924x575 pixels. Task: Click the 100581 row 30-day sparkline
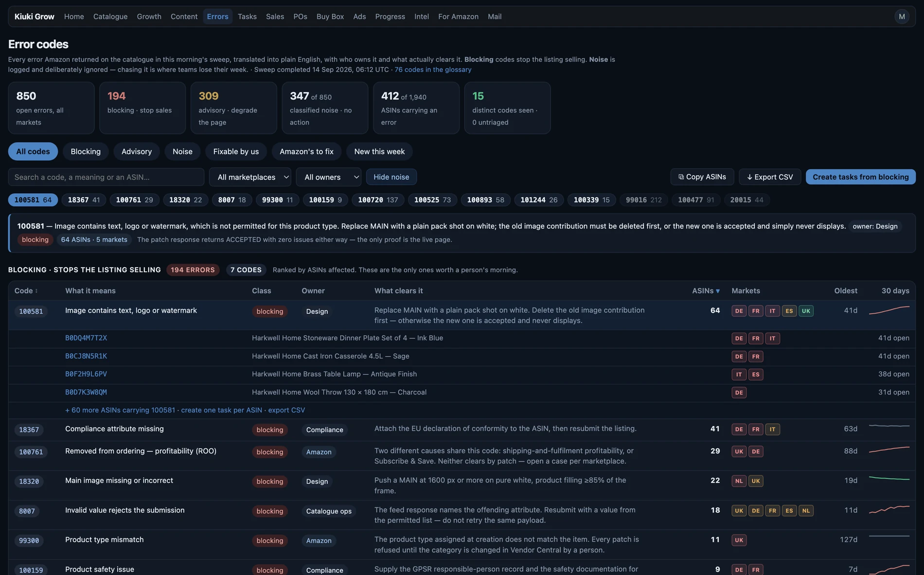coord(889,310)
